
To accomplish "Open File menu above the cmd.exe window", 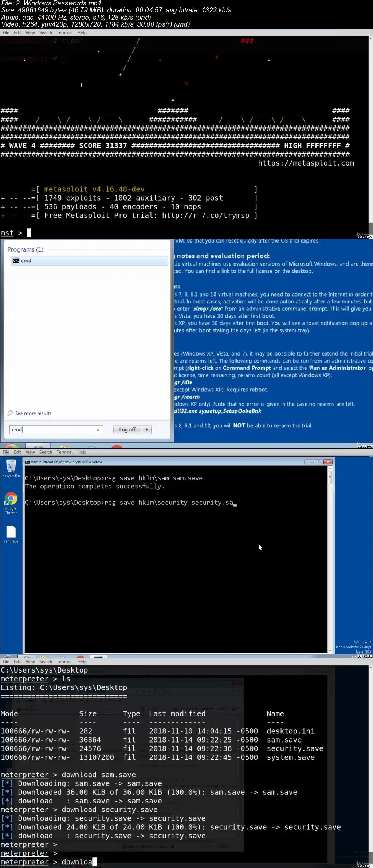I will click(x=6, y=452).
